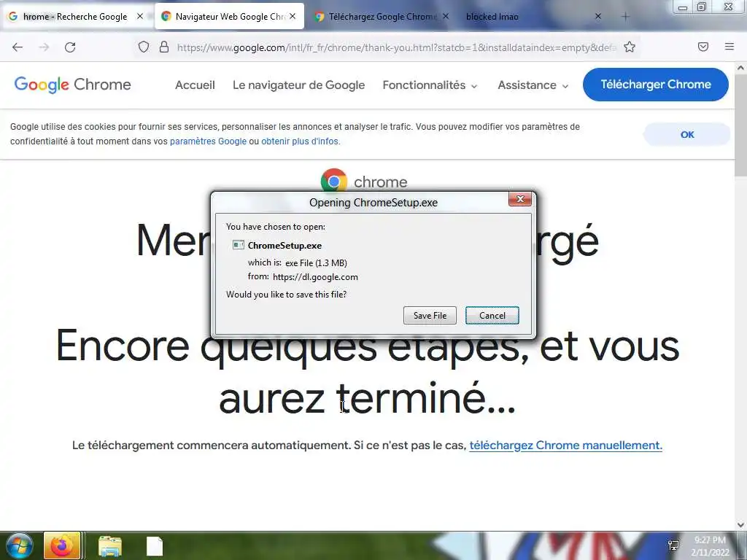
Task: Open the Firefox hamburger menu
Action: (x=729, y=47)
